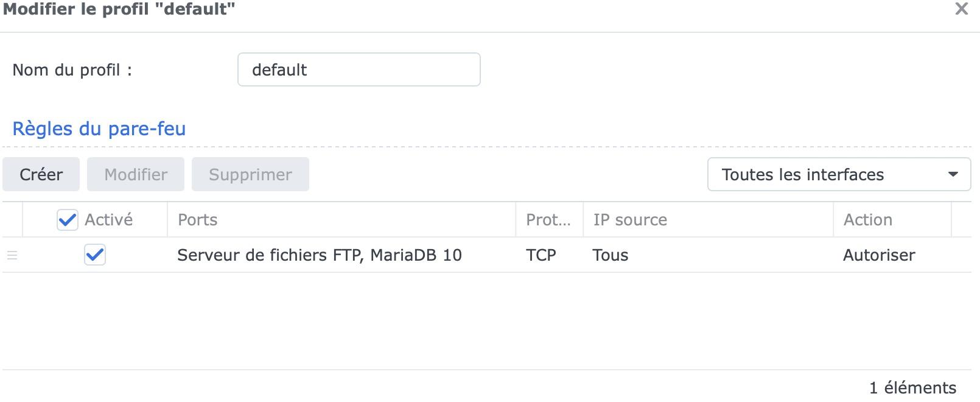The width and height of the screenshot is (980, 402).
Task: Uncheck the FTP rule's enabled checkbox
Action: (x=95, y=255)
